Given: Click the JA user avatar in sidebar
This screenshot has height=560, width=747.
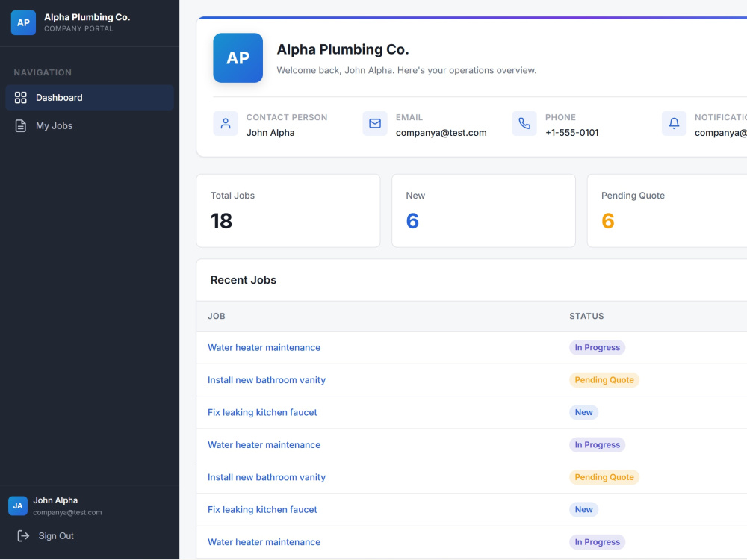Looking at the screenshot, I should pos(18,505).
